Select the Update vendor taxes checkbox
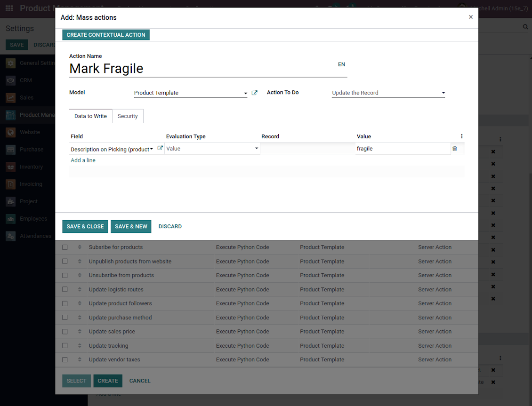Viewport: 532px width, 406px height. click(65, 360)
